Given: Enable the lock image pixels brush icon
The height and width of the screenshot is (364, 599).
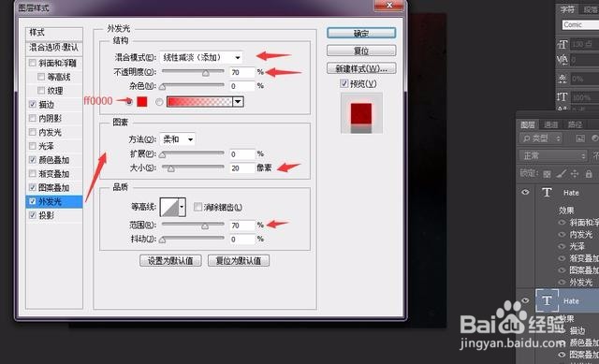Looking at the screenshot, I should point(561,174).
